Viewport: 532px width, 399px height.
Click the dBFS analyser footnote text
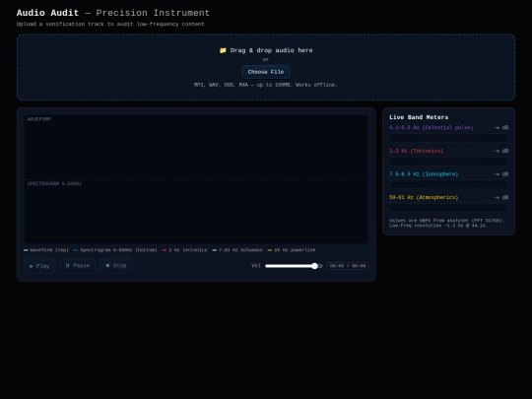[446, 223]
